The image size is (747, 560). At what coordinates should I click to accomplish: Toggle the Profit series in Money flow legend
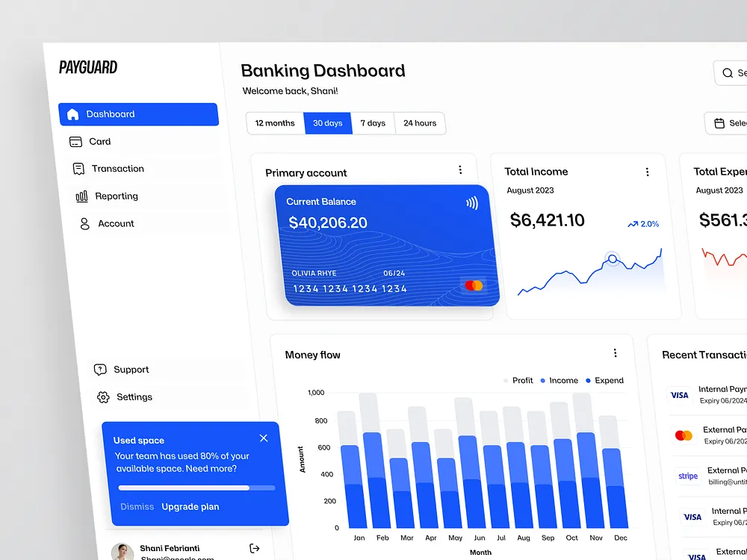(x=518, y=380)
